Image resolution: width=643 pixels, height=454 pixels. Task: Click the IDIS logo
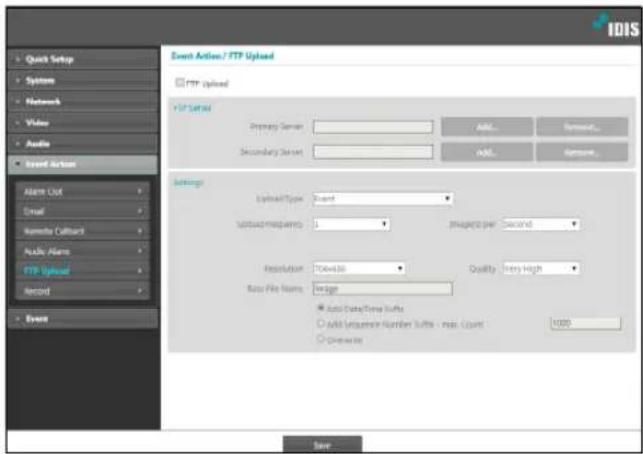(616, 26)
